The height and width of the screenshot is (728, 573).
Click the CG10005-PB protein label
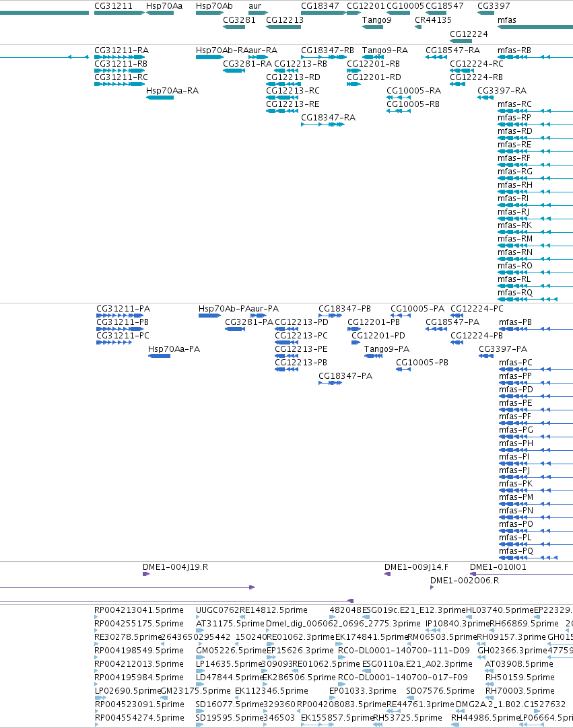(422, 363)
